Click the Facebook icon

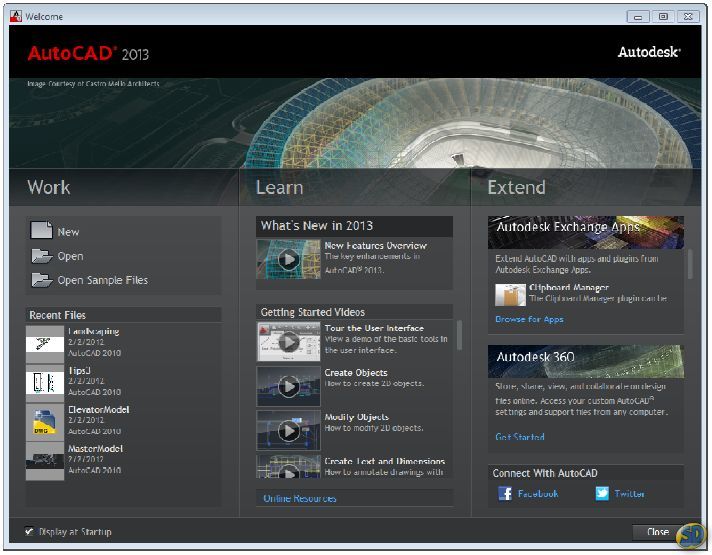tap(505, 493)
